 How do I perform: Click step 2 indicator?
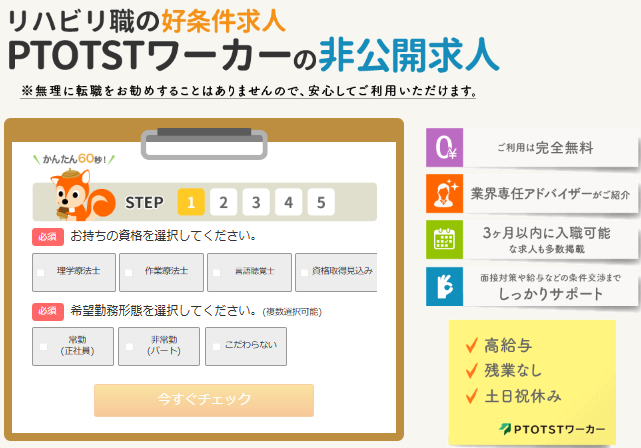click(223, 202)
